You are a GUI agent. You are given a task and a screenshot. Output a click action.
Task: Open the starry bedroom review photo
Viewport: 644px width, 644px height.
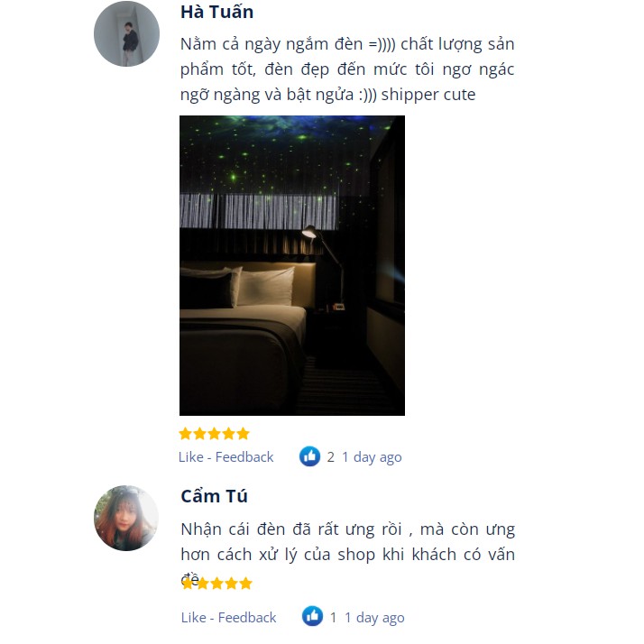(292, 265)
